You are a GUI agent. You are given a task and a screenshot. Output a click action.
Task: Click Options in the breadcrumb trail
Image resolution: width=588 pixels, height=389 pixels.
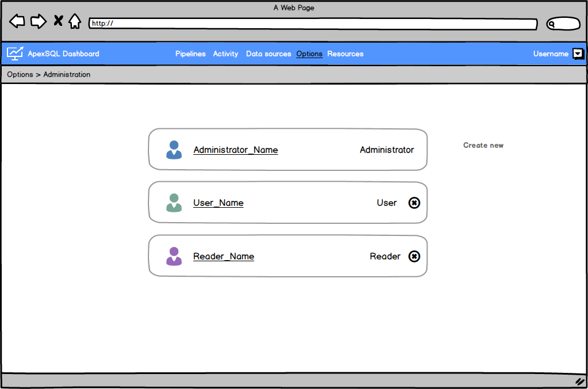pyautogui.click(x=20, y=74)
